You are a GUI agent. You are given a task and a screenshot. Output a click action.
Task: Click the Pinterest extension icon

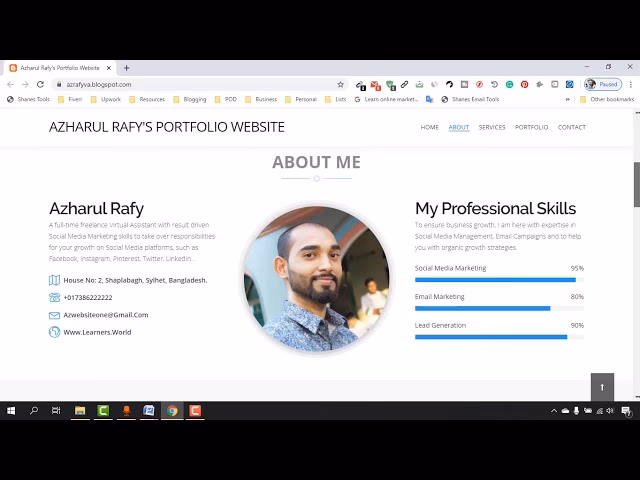(x=524, y=84)
